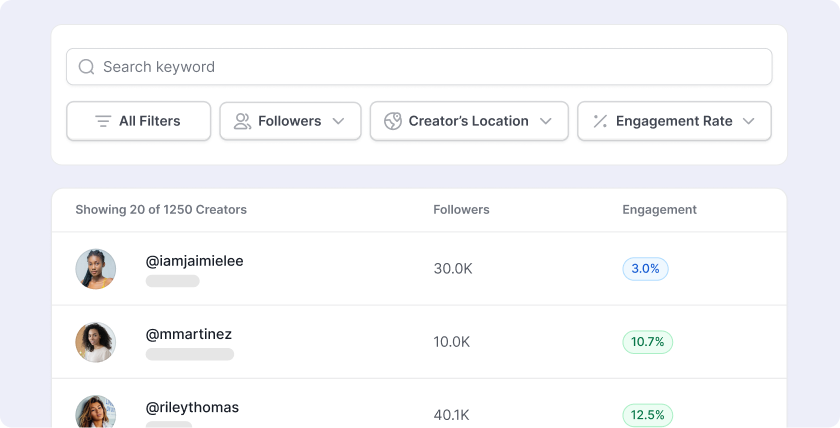Screen dimensions: 840x428
Task: Select the @rileythomas creator name
Action: tap(192, 408)
